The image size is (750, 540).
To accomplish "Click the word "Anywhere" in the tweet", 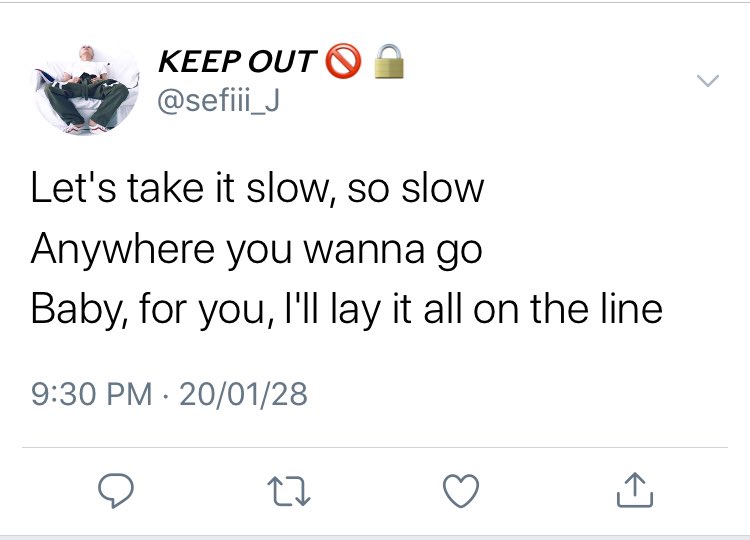I will tap(123, 250).
